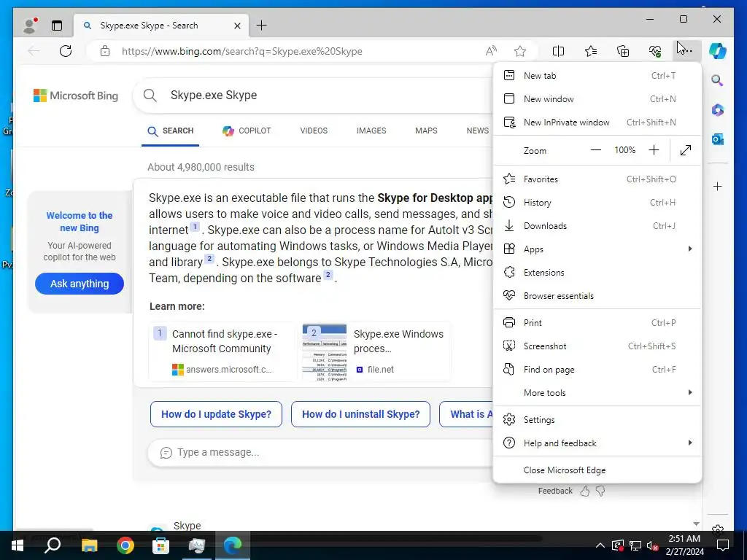
Task: Switch to the Images tab
Action: click(x=371, y=131)
